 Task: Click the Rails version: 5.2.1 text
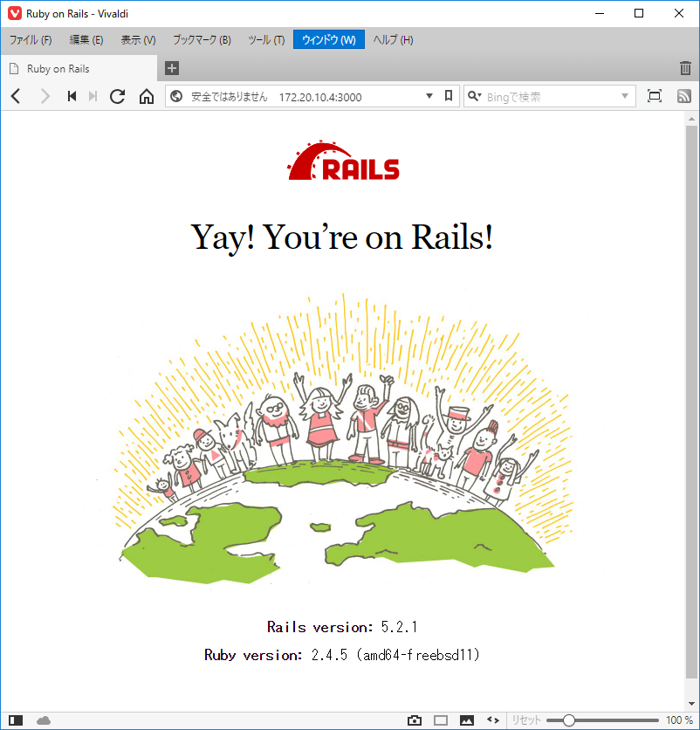[x=342, y=627]
